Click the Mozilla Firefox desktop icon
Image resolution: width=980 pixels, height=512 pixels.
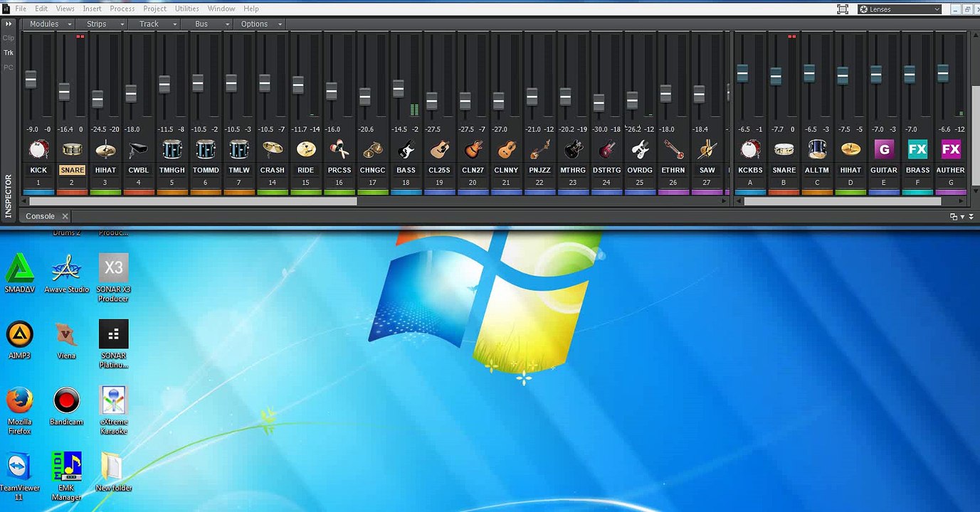click(x=20, y=410)
